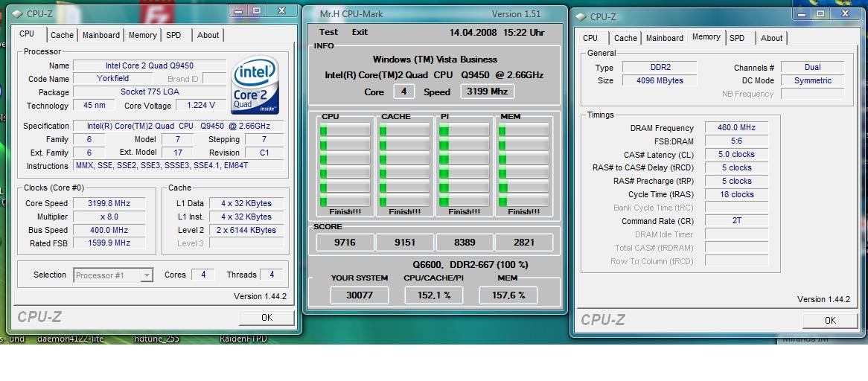Click the PI score field 8389
This screenshot has height=381, width=868.
465,242
